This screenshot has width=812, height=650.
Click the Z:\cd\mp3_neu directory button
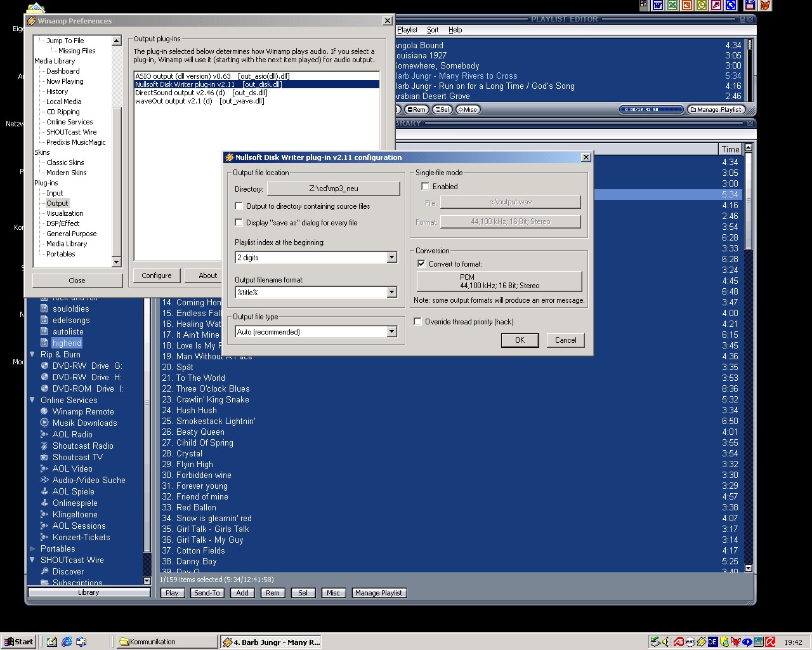click(x=333, y=189)
